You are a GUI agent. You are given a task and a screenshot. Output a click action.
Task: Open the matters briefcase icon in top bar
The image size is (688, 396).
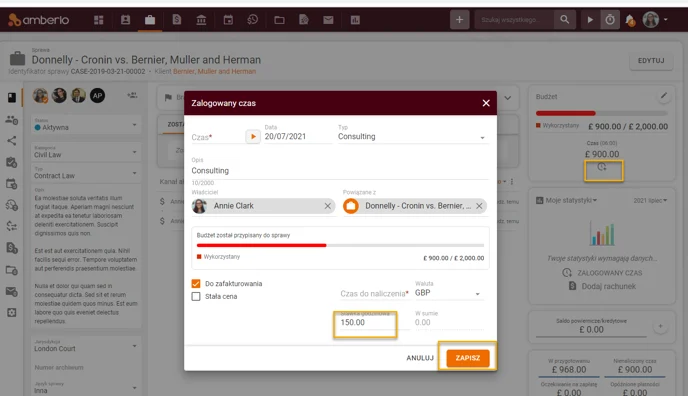[150, 20]
